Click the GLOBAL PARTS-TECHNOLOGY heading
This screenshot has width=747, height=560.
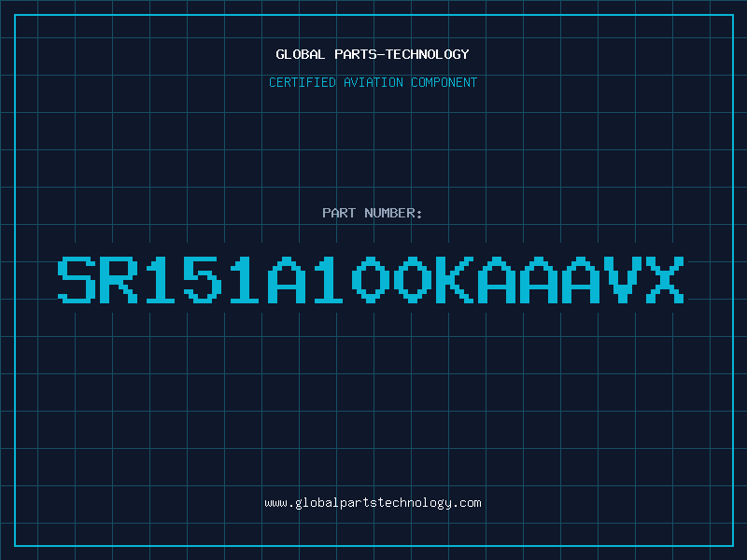click(x=373, y=54)
